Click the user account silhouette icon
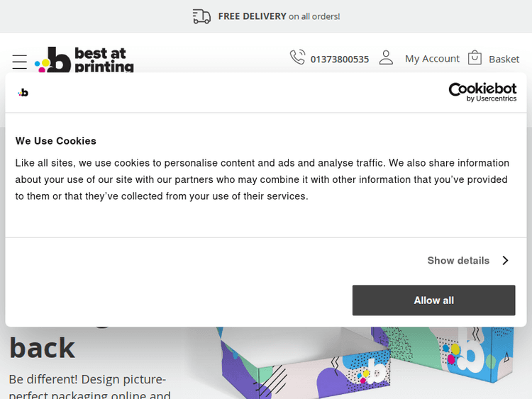The width and height of the screenshot is (532, 399). coord(386,57)
